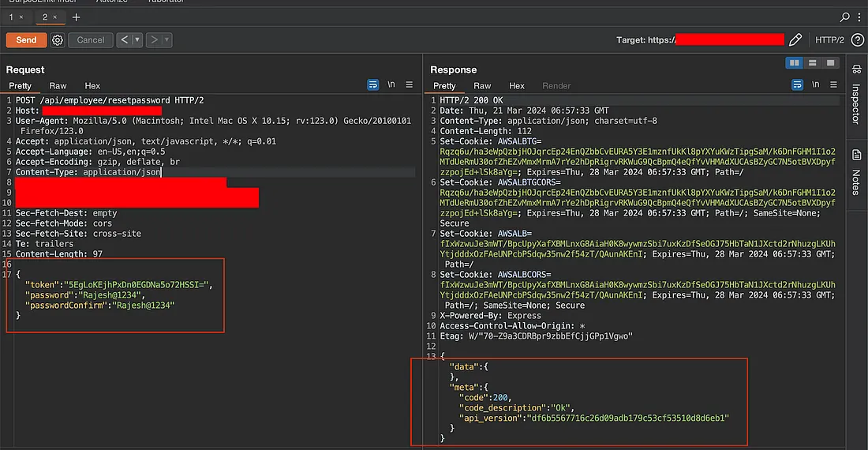
Task: Toggle non-printable characters in Response pane
Action: [x=815, y=85]
